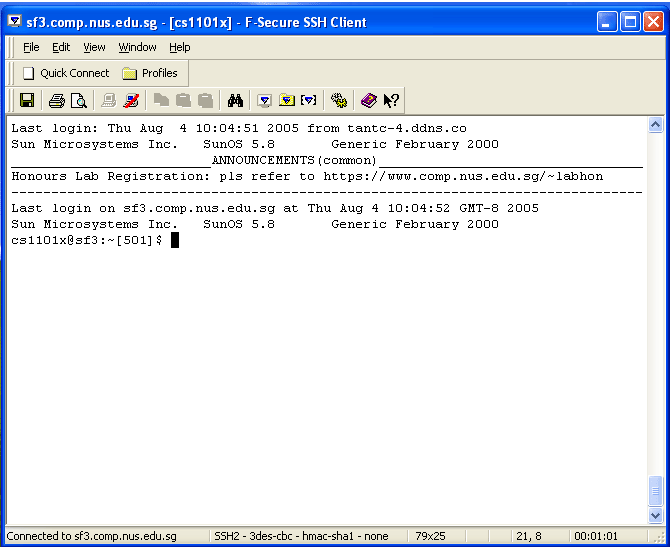Click the 'Last login: Thu Aug 4' line
The width and height of the screenshot is (670, 550).
click(239, 129)
